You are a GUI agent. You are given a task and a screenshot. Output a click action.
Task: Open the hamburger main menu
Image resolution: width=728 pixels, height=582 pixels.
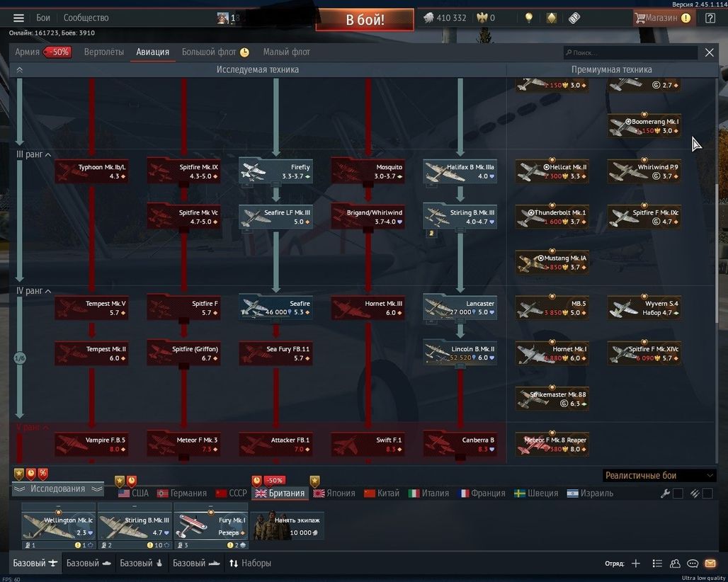(18, 18)
